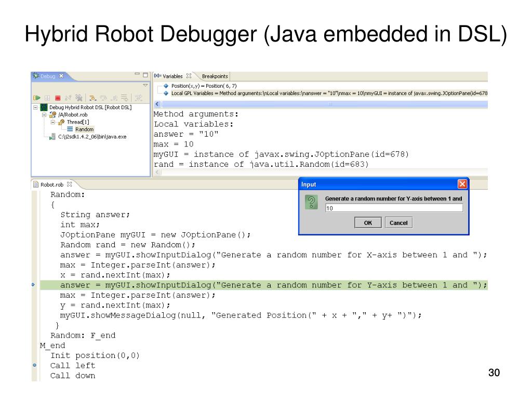Screen dimensions: 532x399
Task: Click the diamond icon beside Local GPL Variables
Action: 166,93
